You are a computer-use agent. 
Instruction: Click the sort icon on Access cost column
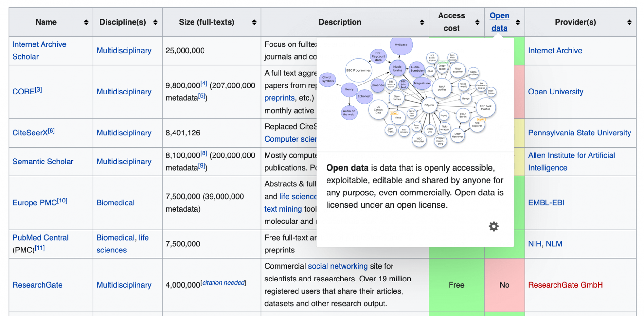pyautogui.click(x=477, y=22)
